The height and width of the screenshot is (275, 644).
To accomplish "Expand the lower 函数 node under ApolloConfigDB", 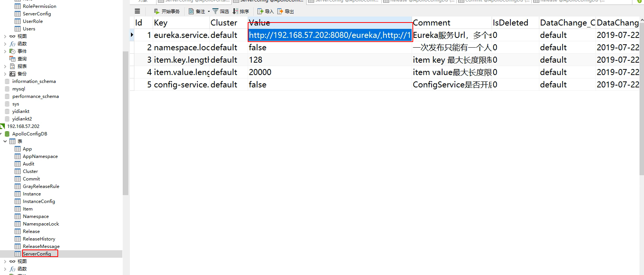I will [5, 269].
